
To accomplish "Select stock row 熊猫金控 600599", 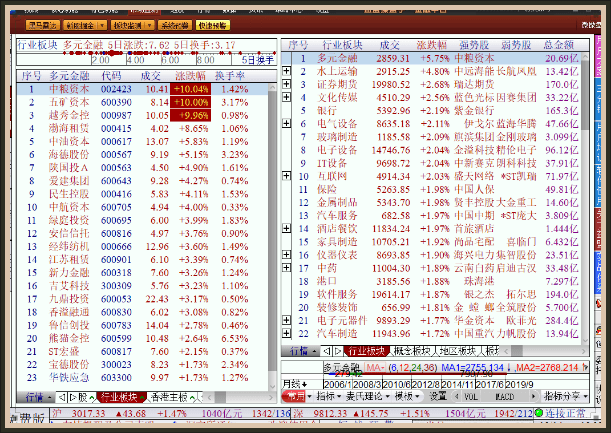I will pos(142,338).
